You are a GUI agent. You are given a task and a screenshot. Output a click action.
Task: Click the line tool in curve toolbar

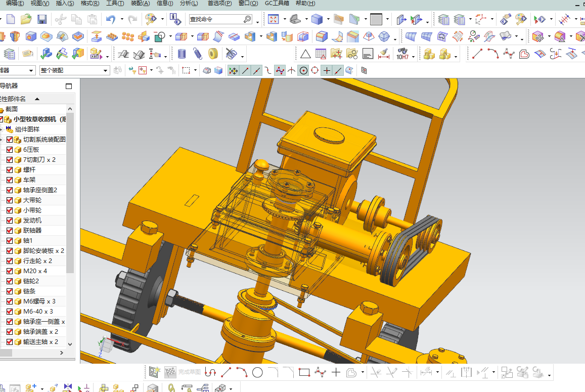click(x=477, y=54)
